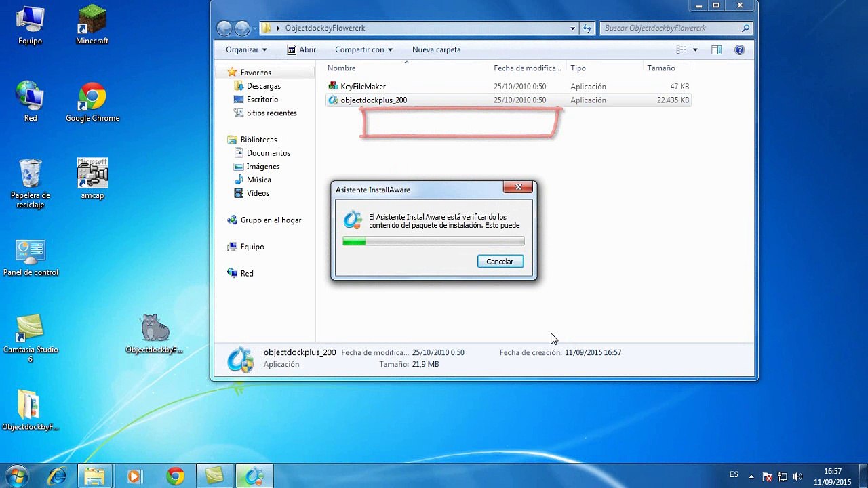Launch Google Chrome from the desktop
Viewport: 868px width, 488px height.
pos(92,102)
